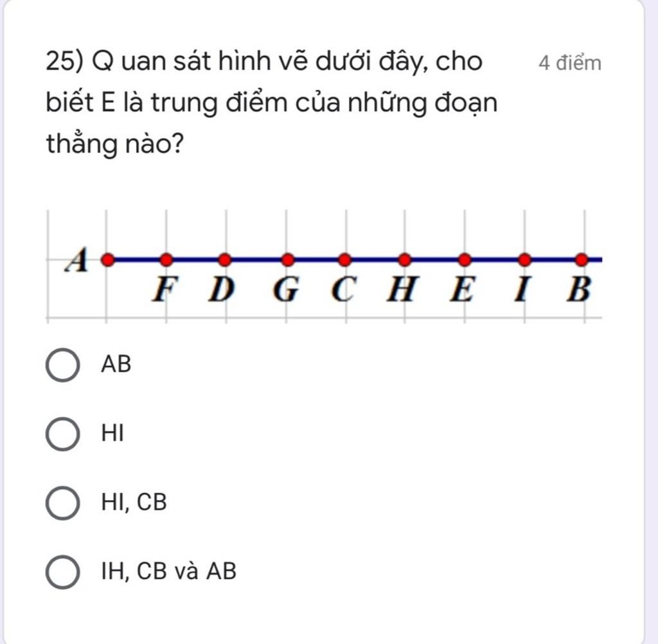Click the red point above G
This screenshot has height=644, width=658.
[x=287, y=260]
